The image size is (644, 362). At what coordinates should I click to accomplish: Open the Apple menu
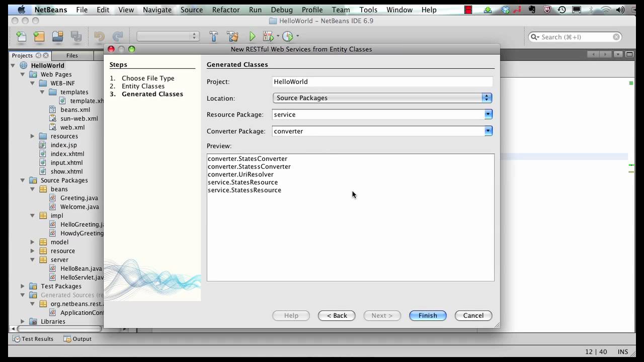[x=21, y=10]
